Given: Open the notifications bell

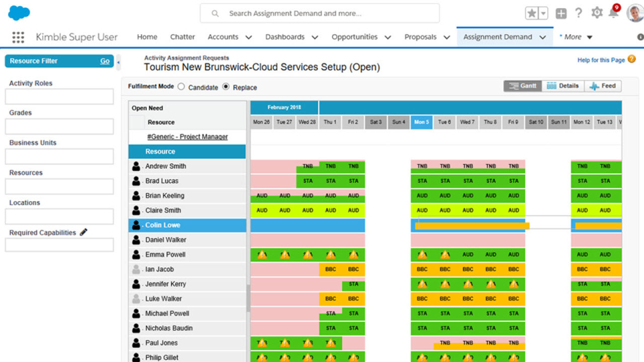Looking at the screenshot, I should point(613,13).
